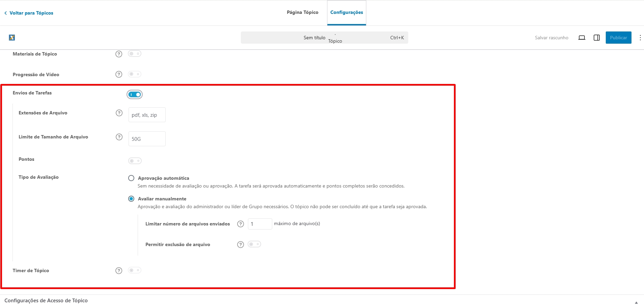Open help for Progressão de Vídeo
The width and height of the screenshot is (644, 306).
(119, 74)
